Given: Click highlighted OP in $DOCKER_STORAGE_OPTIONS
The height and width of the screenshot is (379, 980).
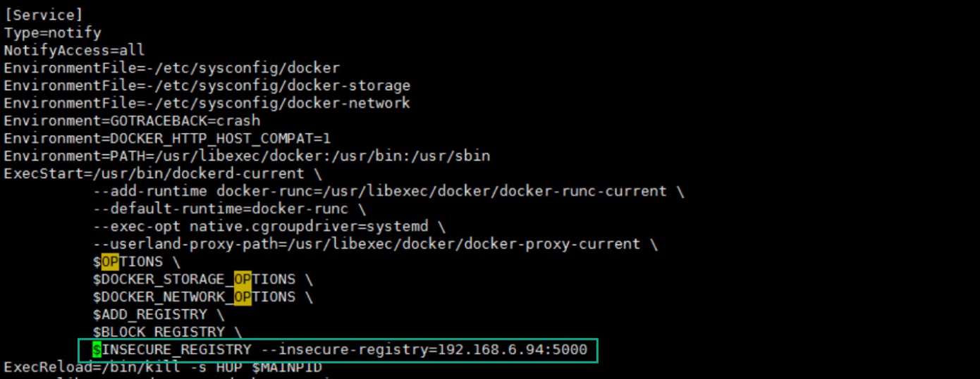Looking at the screenshot, I should [x=243, y=280].
